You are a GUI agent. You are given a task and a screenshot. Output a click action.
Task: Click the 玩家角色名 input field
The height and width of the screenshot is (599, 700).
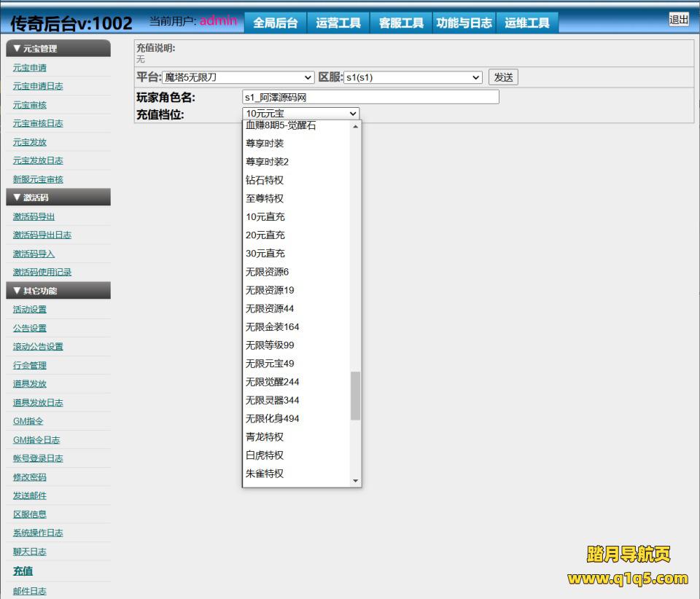click(x=370, y=97)
